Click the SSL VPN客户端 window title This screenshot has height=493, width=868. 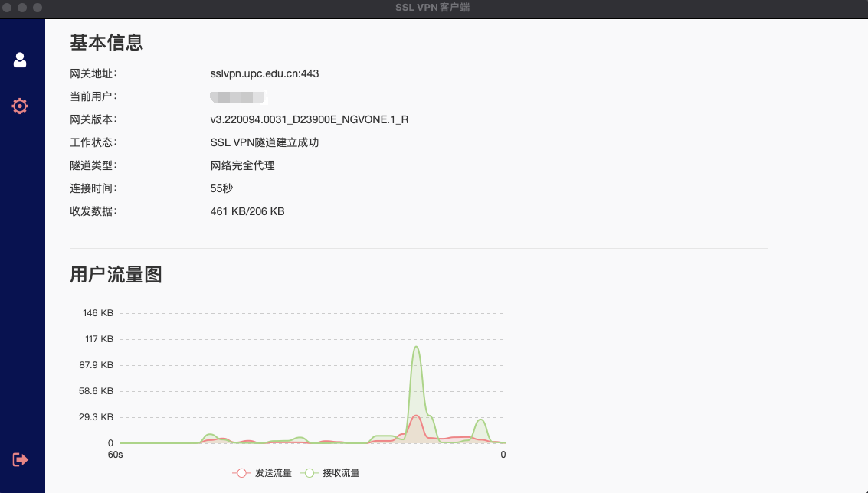point(434,8)
